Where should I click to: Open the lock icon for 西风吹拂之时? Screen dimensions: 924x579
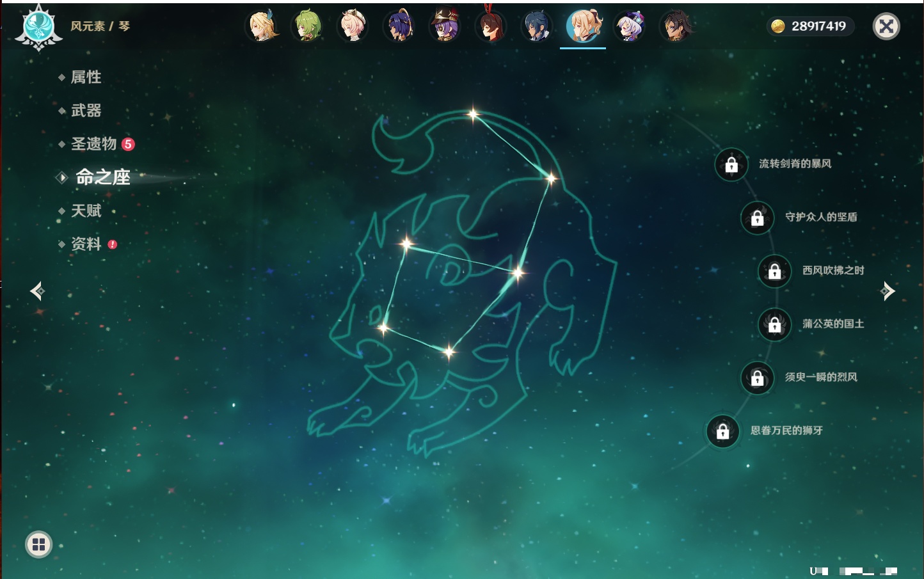[775, 271]
